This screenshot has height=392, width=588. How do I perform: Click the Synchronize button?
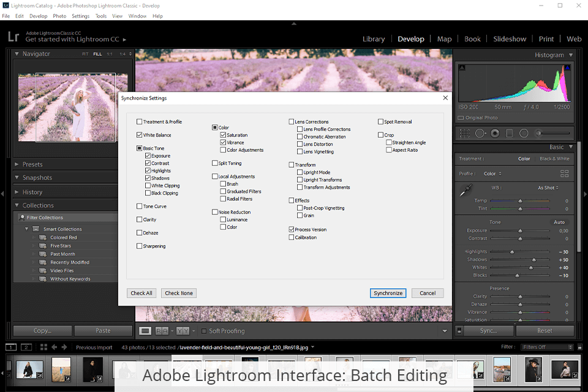(388, 293)
